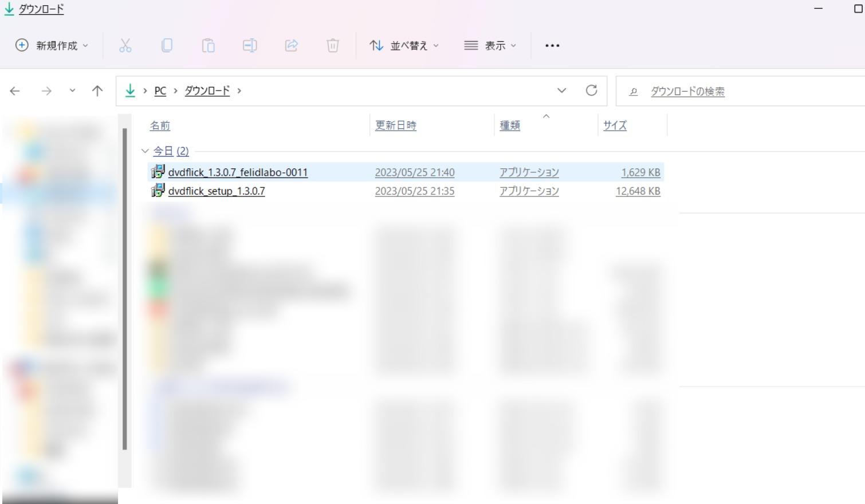Copy the selected file with the copy icon

(x=167, y=45)
